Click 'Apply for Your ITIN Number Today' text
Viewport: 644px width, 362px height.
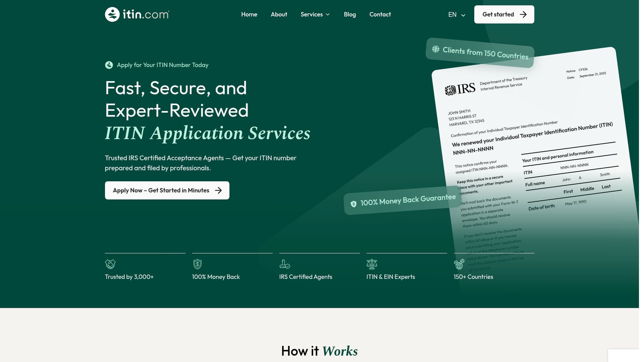pyautogui.click(x=162, y=65)
